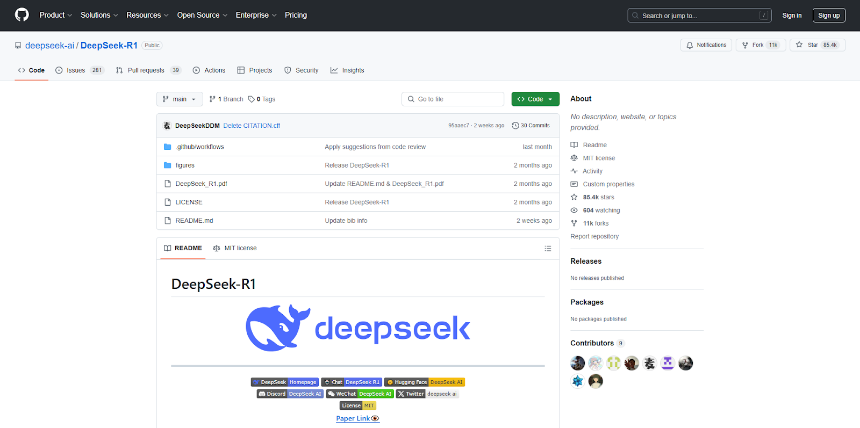The height and width of the screenshot is (428, 860).
Task: Open the Releases heading link
Action: tap(586, 261)
